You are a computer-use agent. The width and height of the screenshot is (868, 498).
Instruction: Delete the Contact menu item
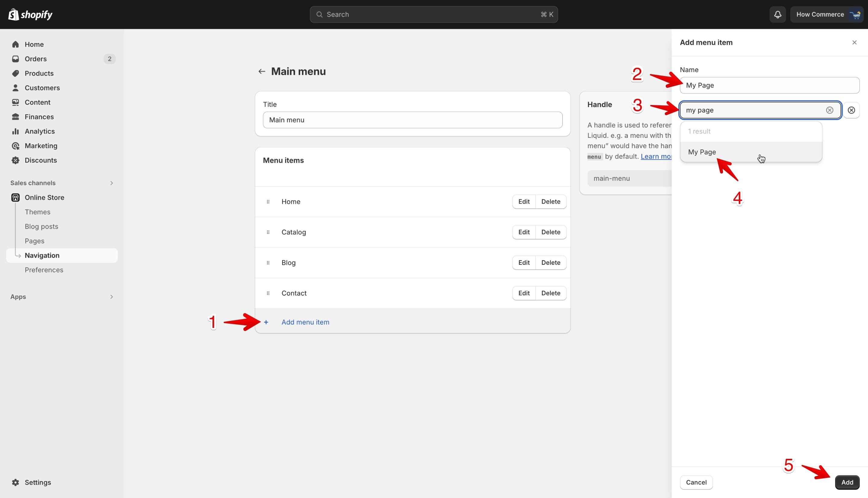[551, 293]
